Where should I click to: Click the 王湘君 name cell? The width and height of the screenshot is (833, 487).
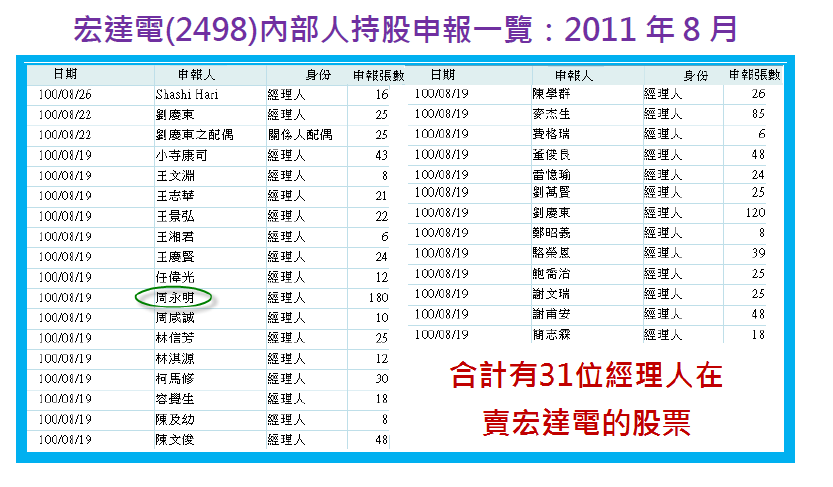[175, 237]
